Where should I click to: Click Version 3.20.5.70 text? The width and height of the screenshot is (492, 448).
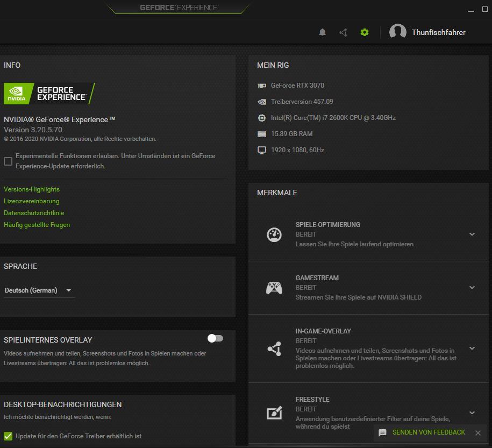(33, 130)
